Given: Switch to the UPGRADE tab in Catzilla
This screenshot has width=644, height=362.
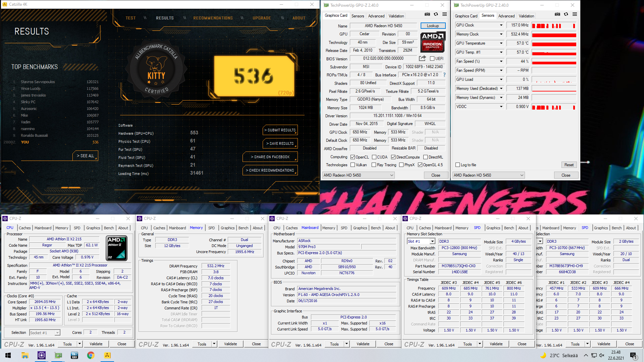Looking at the screenshot, I should tap(262, 18).
